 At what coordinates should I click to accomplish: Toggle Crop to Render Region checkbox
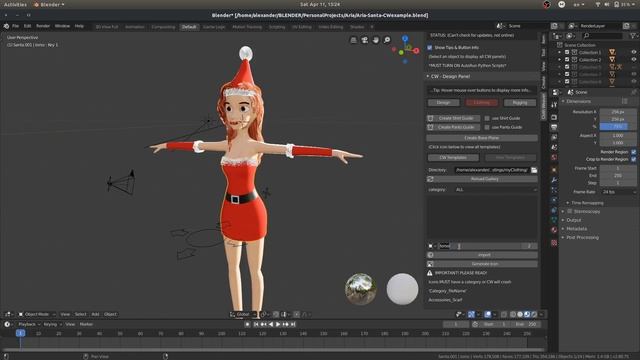click(633, 159)
